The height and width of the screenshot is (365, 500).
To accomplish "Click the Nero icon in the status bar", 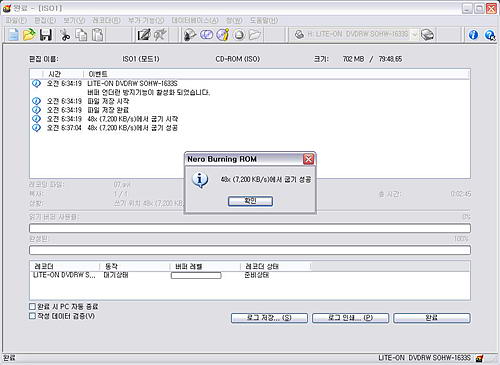I will 479,358.
